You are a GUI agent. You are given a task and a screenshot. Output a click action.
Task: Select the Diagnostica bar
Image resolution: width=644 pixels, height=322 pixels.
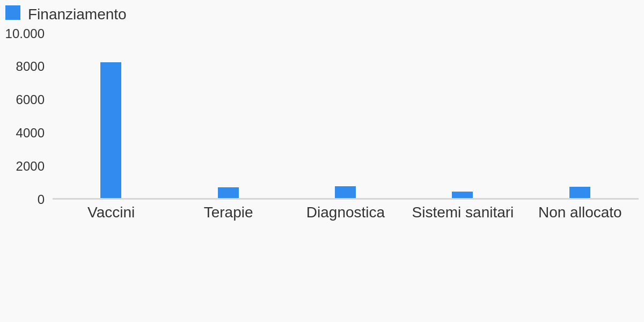pos(345,192)
